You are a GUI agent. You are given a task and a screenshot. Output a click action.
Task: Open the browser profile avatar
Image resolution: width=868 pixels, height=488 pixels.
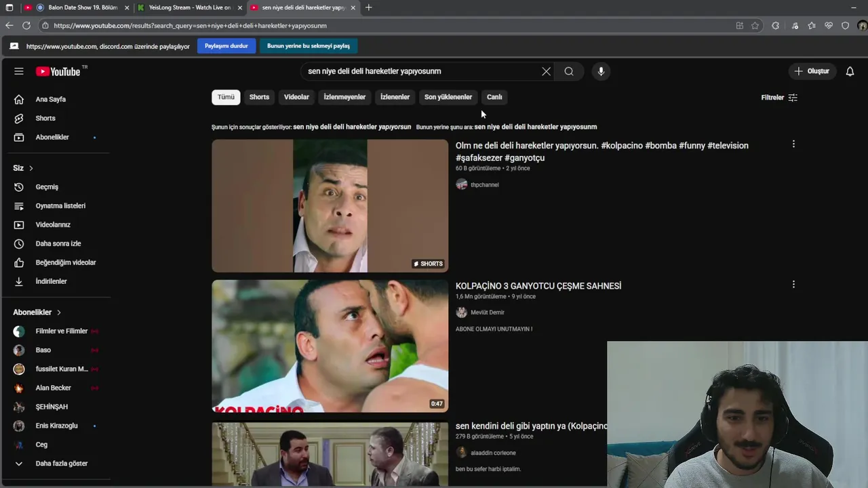pos(862,26)
